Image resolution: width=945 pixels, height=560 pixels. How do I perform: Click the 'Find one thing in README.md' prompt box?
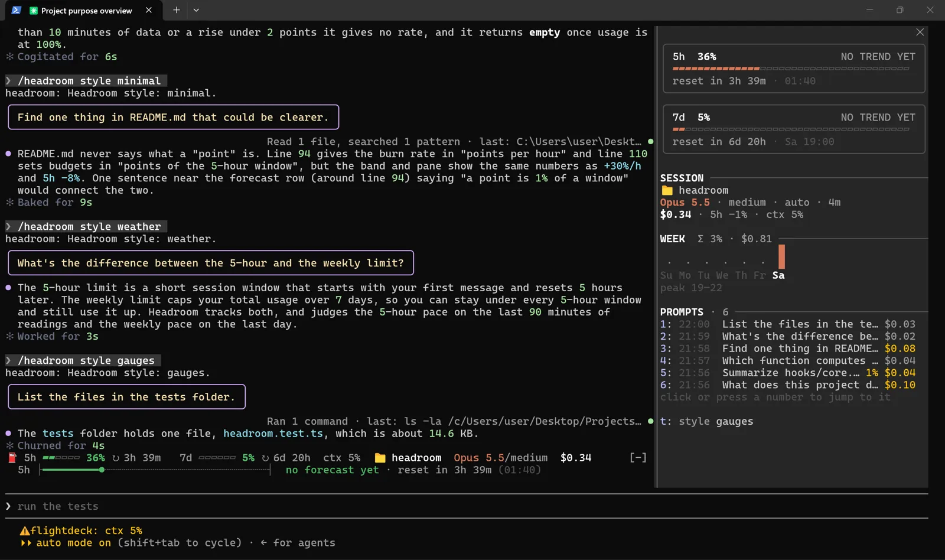tap(173, 117)
